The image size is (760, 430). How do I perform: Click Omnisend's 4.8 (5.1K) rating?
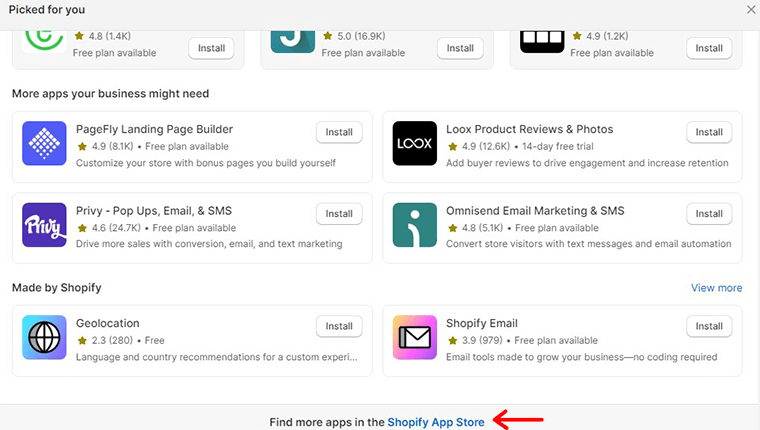pos(475,228)
